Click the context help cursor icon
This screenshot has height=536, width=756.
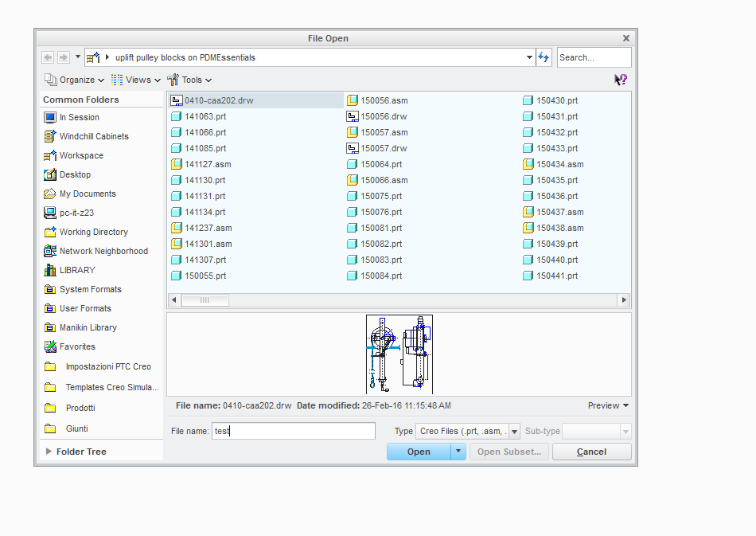(621, 80)
